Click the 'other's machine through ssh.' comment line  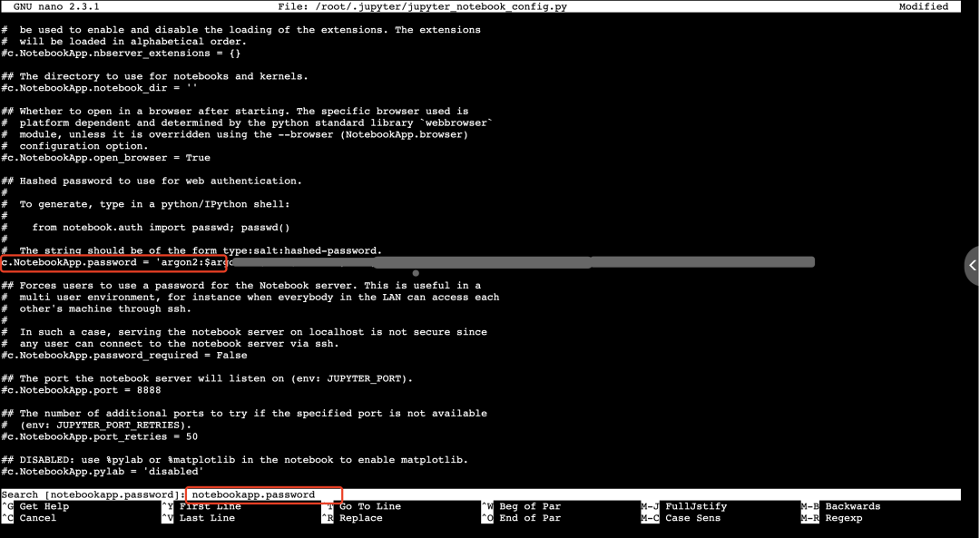[96, 308]
